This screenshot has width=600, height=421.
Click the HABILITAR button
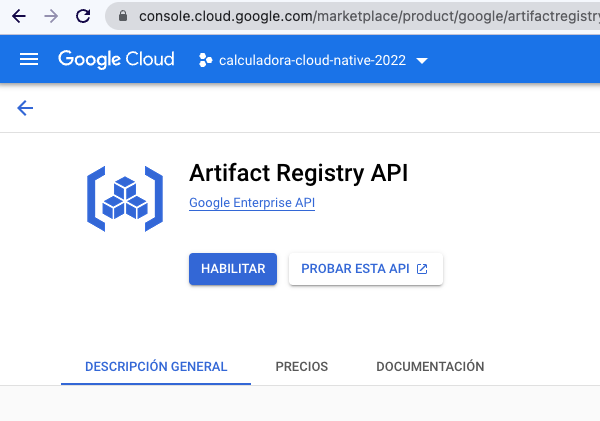click(x=233, y=269)
